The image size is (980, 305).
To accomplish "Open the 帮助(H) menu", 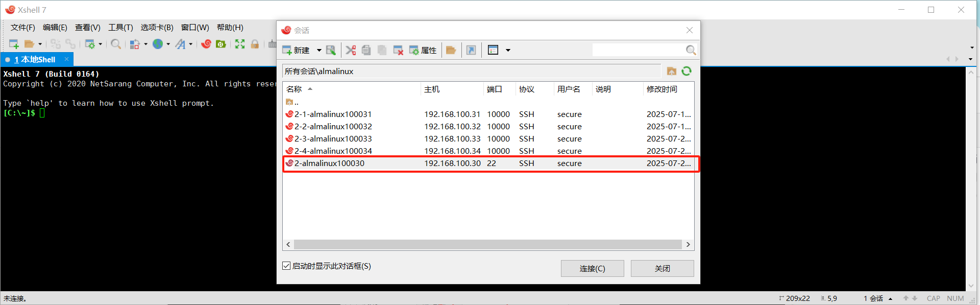I will [x=230, y=28].
